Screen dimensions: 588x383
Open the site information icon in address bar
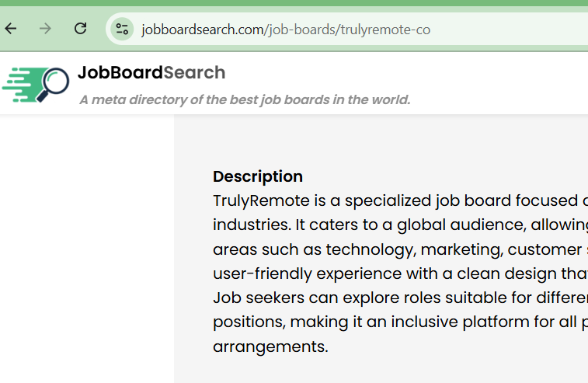[x=121, y=30]
